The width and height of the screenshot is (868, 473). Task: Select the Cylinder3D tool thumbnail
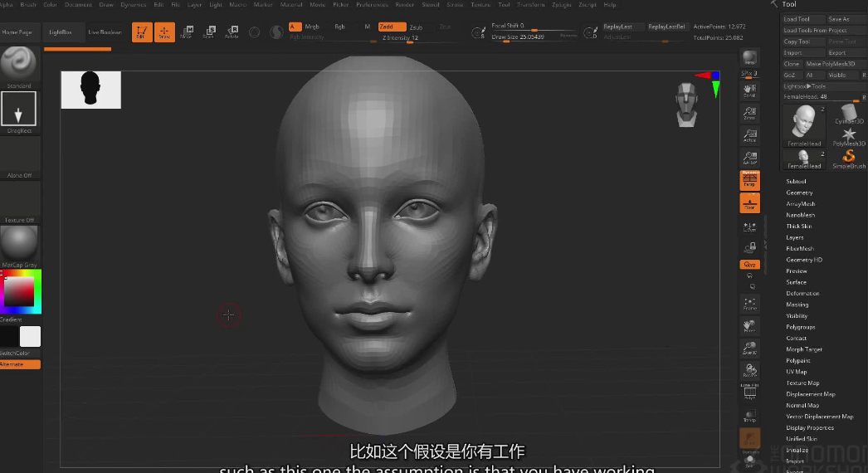click(848, 115)
